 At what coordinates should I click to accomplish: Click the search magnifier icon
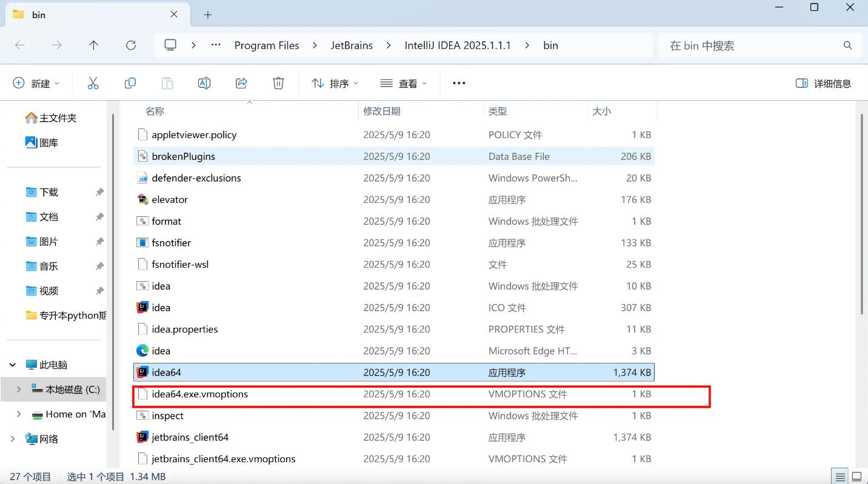point(847,45)
